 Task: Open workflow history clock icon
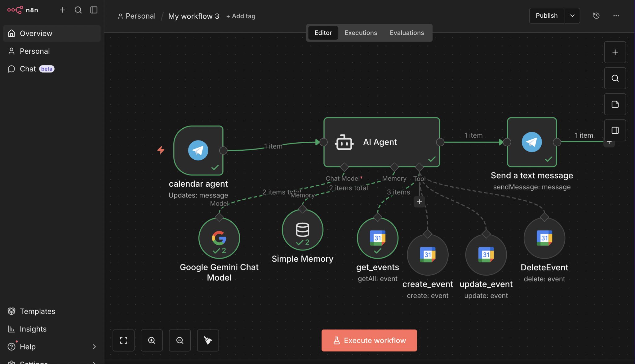(x=596, y=16)
